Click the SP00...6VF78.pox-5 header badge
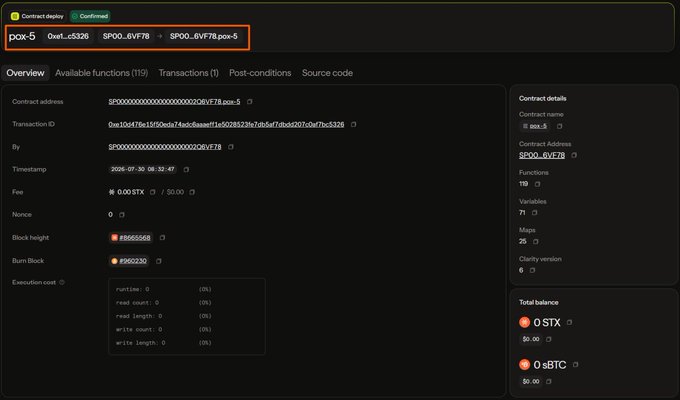The image size is (680, 400). click(204, 36)
